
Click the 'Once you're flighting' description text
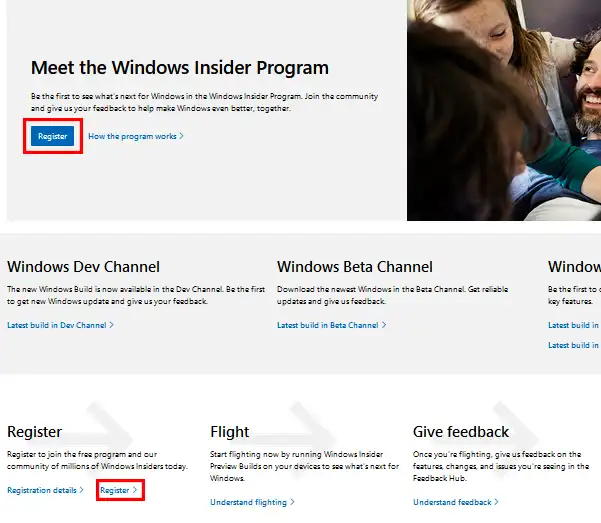[x=501, y=466]
